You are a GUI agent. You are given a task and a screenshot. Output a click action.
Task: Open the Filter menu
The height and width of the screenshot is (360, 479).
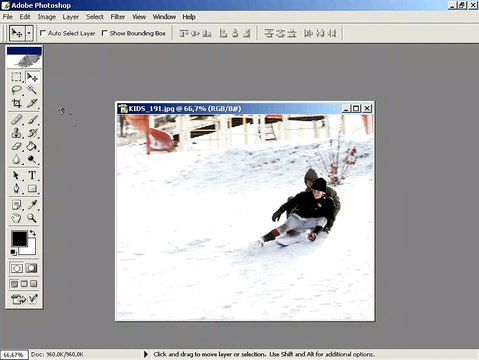118,17
